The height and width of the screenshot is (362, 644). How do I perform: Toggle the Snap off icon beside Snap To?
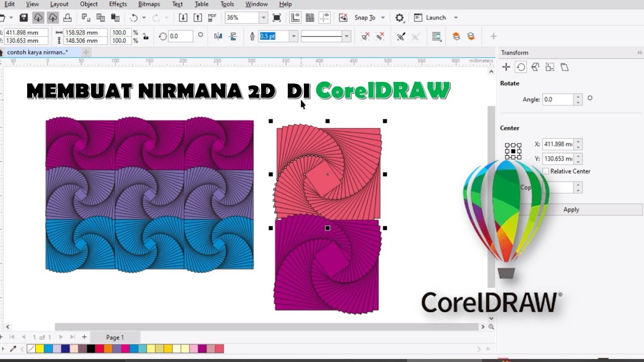tap(343, 18)
